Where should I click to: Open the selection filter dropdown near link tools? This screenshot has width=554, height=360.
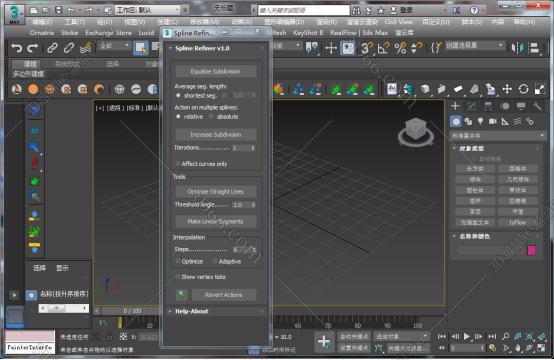[x=115, y=46]
